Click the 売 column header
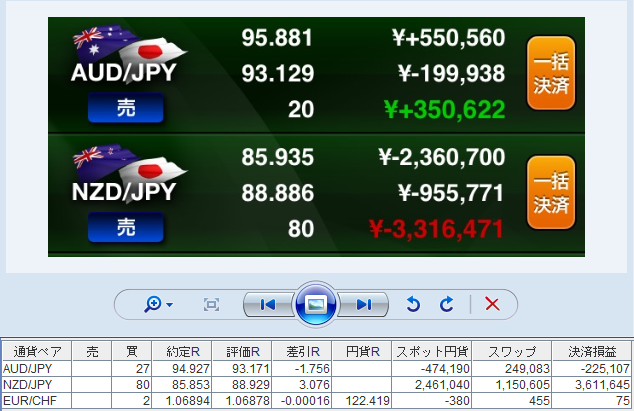 click(92, 351)
